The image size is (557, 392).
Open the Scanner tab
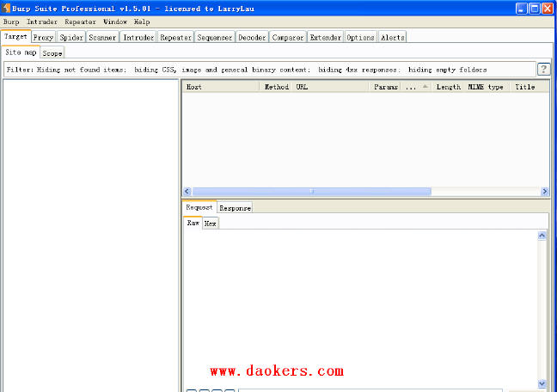tap(102, 37)
